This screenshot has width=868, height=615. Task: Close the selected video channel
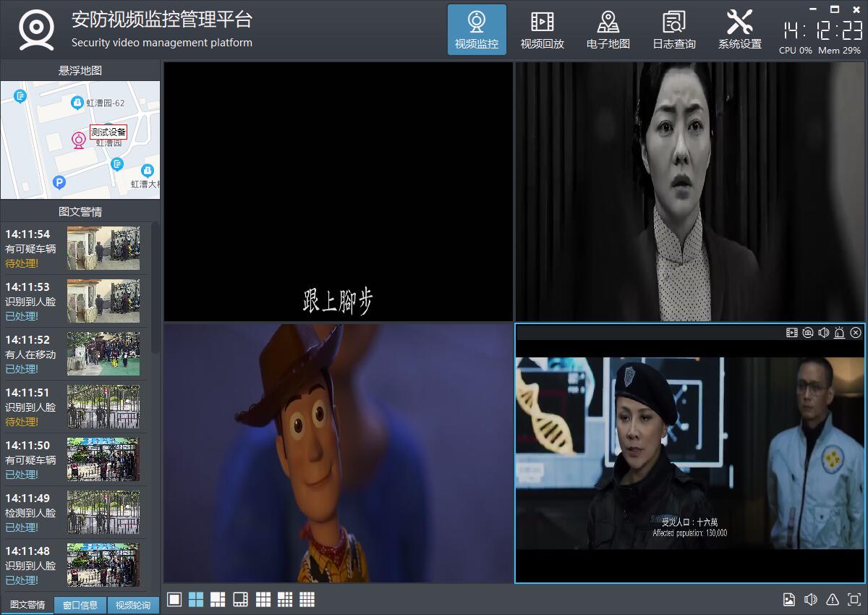coord(856,333)
